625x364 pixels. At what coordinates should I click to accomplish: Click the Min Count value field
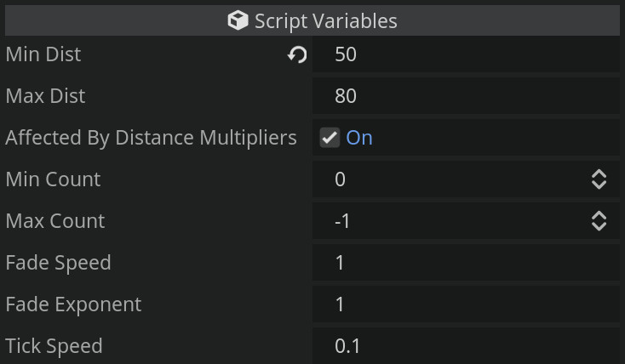tap(456, 179)
